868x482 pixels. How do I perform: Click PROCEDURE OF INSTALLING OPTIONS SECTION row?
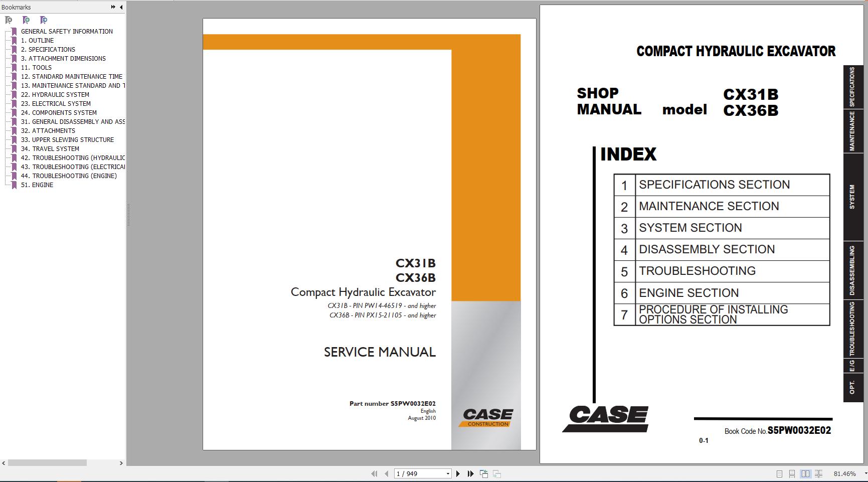click(722, 314)
